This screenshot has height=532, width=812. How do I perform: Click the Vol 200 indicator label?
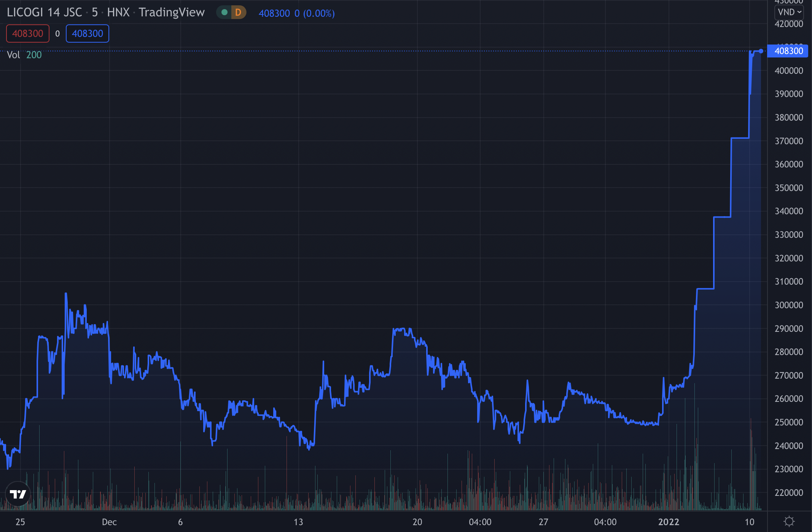tap(24, 55)
